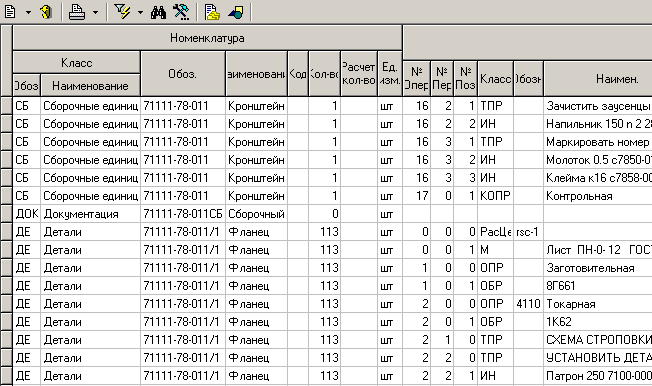Select the Токарная cell
Image resolution: width=652 pixels, height=386 pixels.
[598, 304]
